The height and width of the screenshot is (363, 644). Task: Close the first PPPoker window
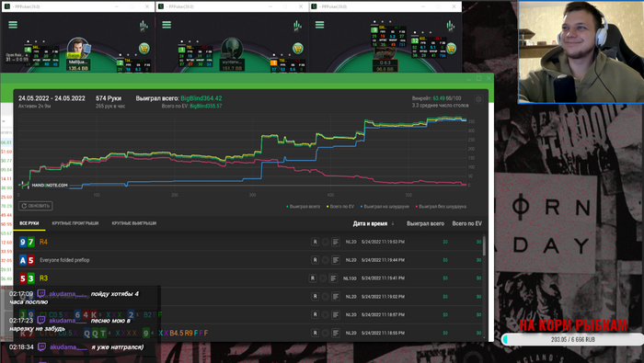tap(146, 6)
